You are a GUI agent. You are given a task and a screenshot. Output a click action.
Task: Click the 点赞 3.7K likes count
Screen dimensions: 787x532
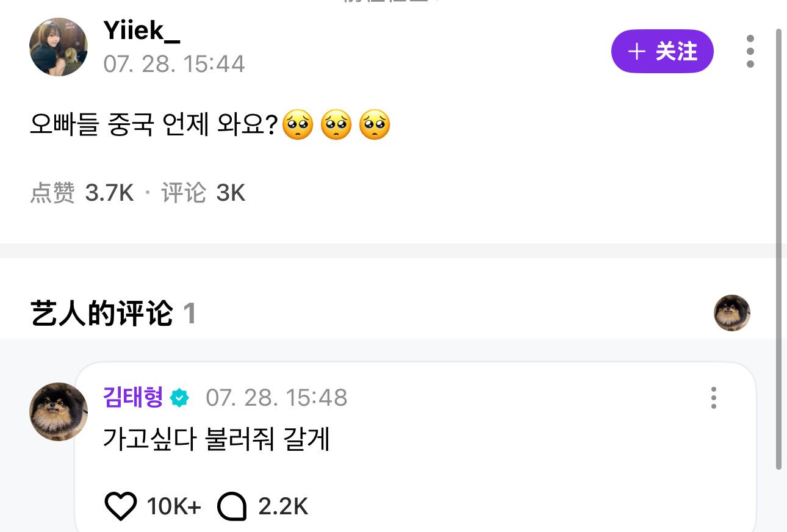82,193
